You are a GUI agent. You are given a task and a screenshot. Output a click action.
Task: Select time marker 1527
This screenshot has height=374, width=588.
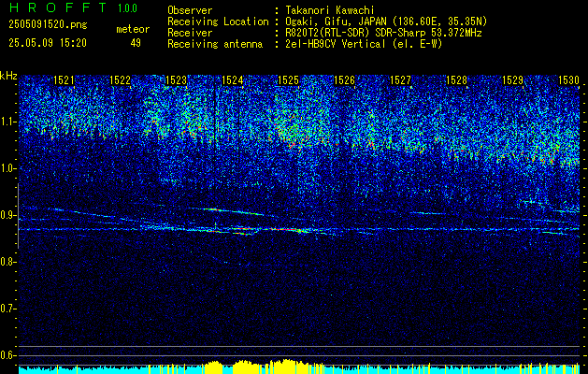pyautogui.click(x=400, y=79)
